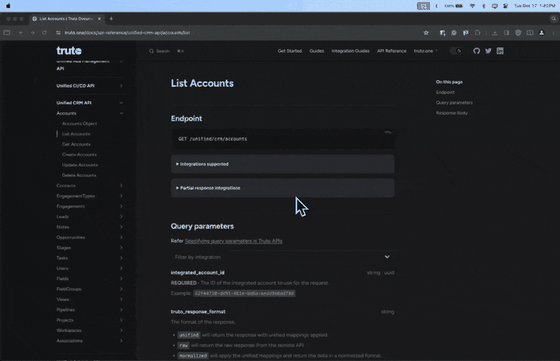Click the shield extension icon in toolbar
Image resolution: width=560 pixels, height=361 pixels.
point(518,33)
